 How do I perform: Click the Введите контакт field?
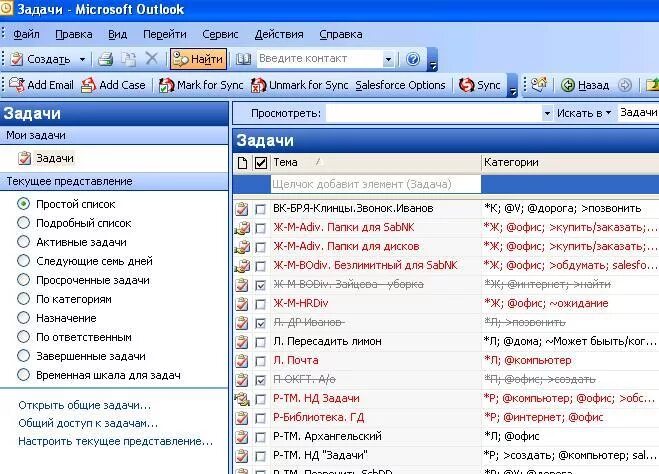[x=320, y=59]
